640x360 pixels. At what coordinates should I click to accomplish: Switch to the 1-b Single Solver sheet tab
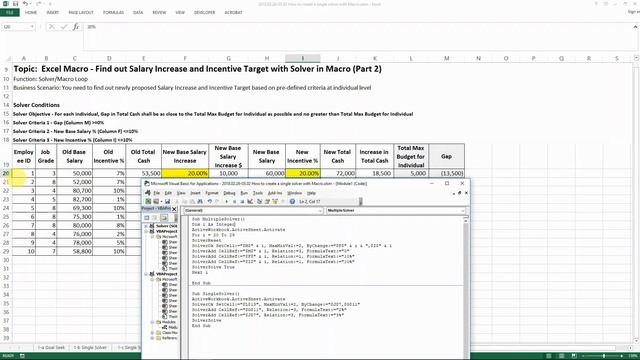90,348
